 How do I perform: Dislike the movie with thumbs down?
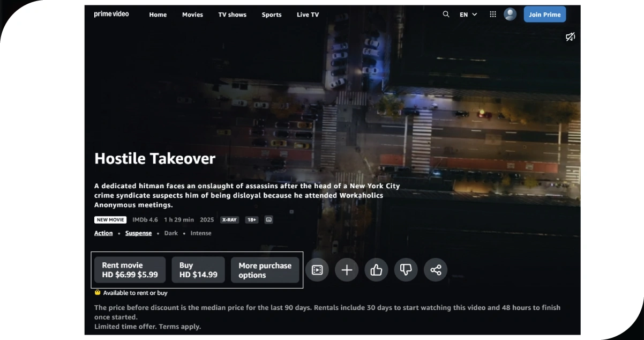[x=406, y=270]
